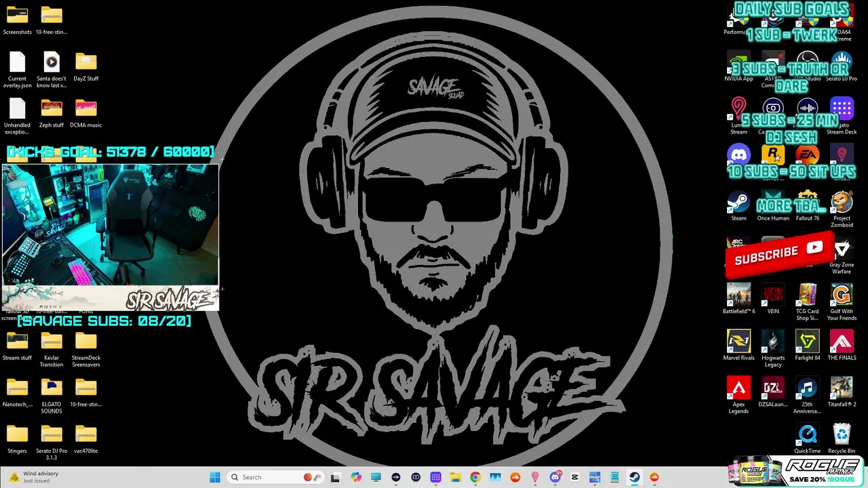
Task: Select the Santa doesn't know video file
Action: pyautogui.click(x=52, y=70)
